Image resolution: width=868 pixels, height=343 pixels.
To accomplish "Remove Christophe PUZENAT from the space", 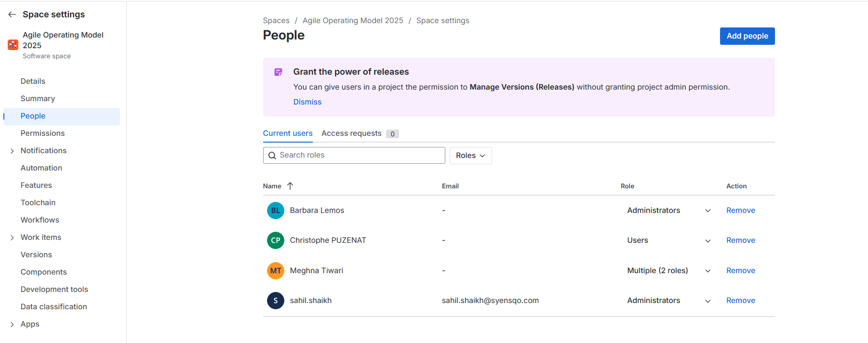I will click(x=740, y=240).
